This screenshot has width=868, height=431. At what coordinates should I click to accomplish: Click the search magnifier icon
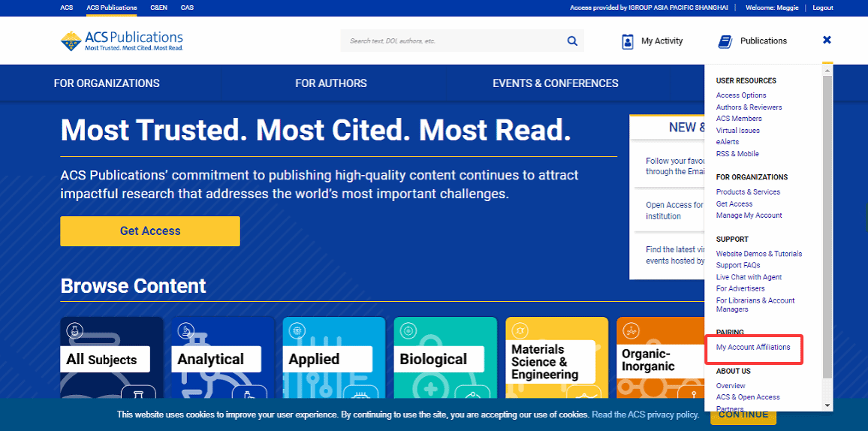572,41
